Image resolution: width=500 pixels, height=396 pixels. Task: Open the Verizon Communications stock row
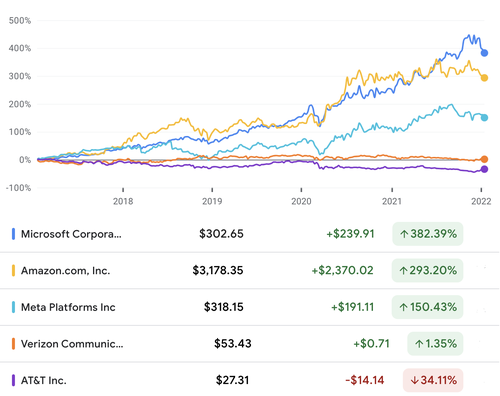coord(250,344)
